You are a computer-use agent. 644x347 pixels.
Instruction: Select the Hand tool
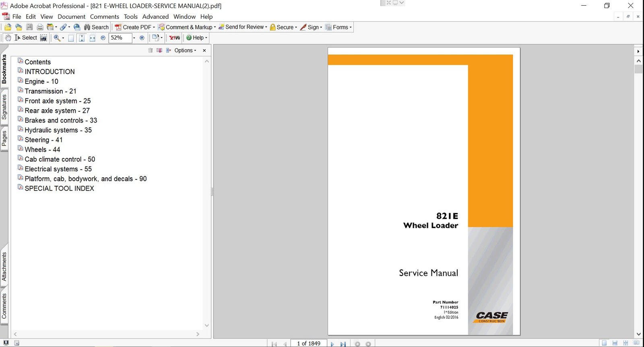coord(8,38)
